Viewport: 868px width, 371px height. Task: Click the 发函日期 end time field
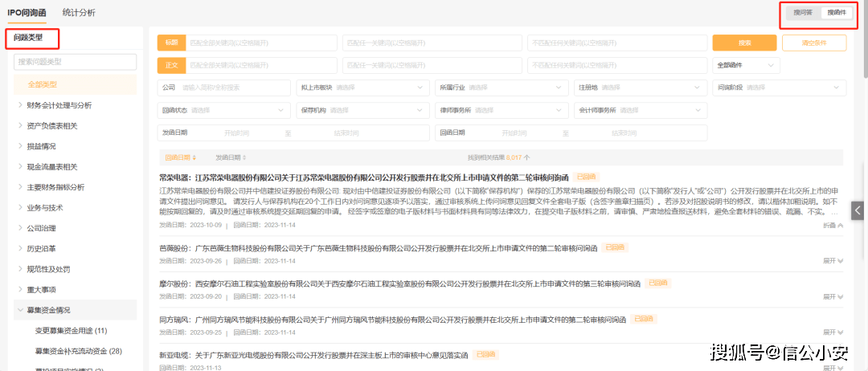(x=346, y=133)
